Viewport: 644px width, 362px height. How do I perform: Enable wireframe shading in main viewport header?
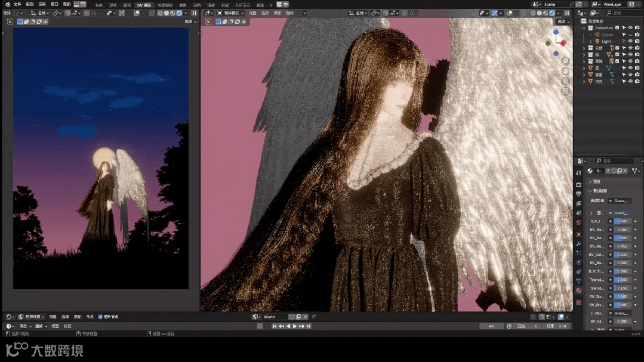coord(533,13)
